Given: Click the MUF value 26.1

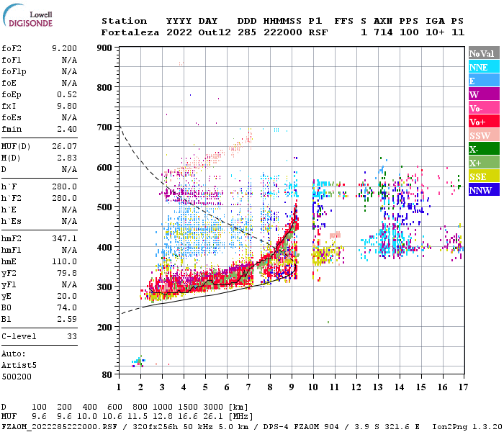Looking at the screenshot, I should pyautogui.click(x=213, y=417).
